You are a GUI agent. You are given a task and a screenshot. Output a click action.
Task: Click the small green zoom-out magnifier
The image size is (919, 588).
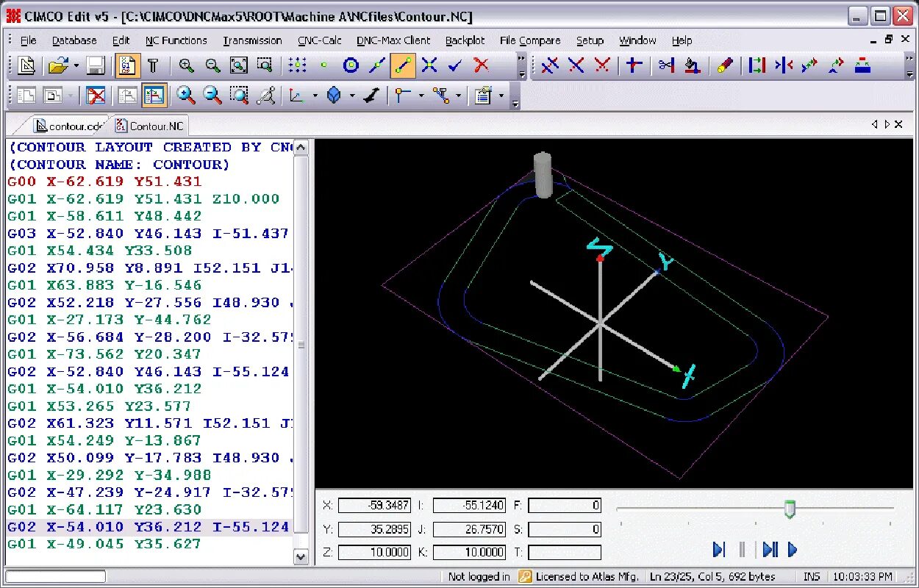213,65
